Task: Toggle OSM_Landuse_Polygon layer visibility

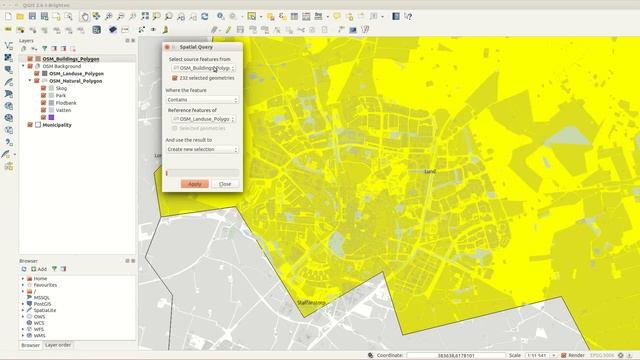Action: (x=37, y=73)
